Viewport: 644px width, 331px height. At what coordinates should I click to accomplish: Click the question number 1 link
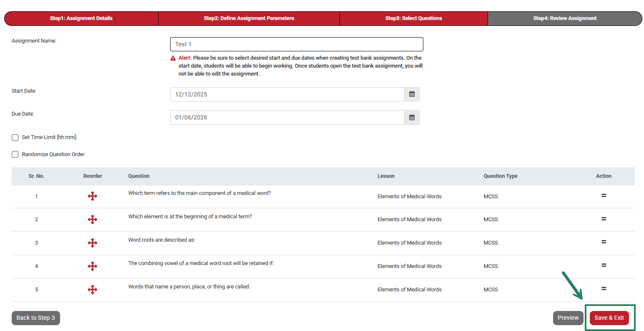click(x=36, y=196)
